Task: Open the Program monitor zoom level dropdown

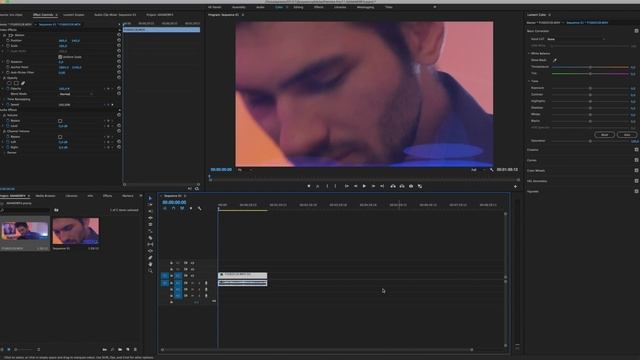Action: tap(244, 170)
